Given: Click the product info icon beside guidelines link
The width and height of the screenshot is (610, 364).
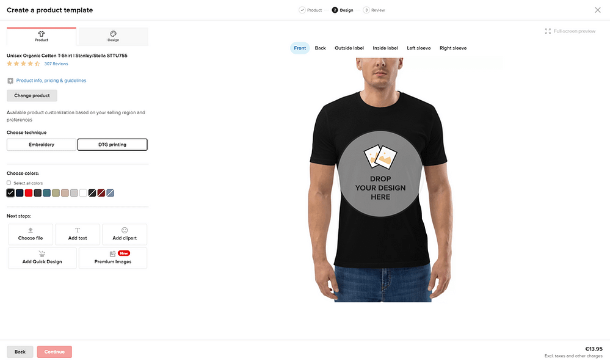Looking at the screenshot, I should tap(10, 81).
